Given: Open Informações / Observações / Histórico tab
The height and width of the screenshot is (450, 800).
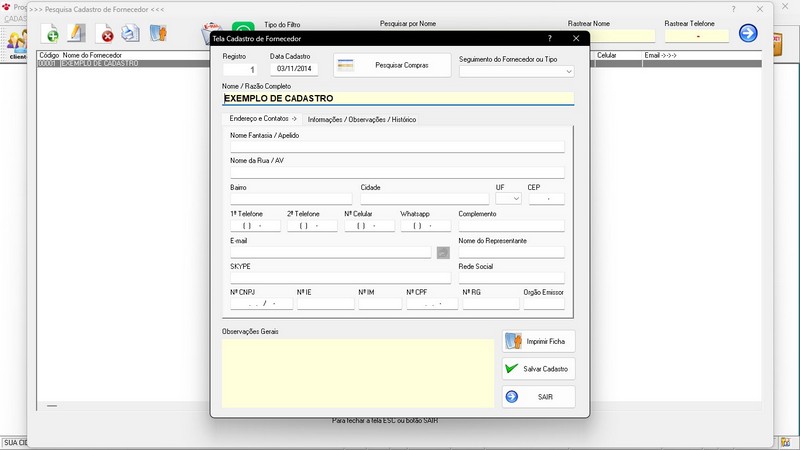Looking at the screenshot, I should click(x=362, y=119).
